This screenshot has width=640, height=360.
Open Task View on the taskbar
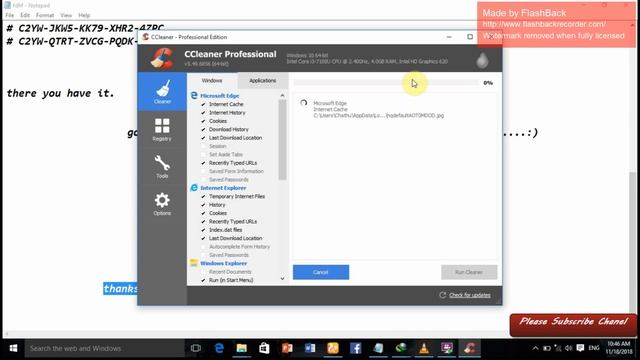tap(196, 348)
